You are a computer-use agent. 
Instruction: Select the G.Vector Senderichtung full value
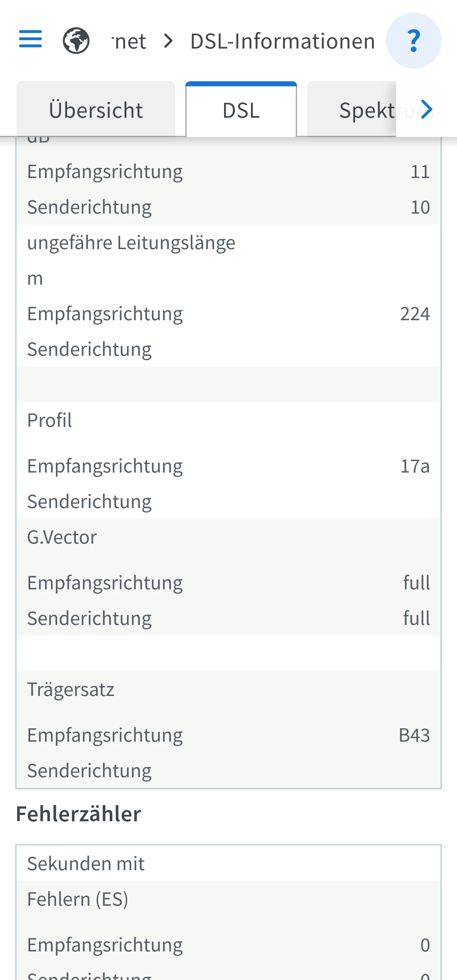coord(417,618)
